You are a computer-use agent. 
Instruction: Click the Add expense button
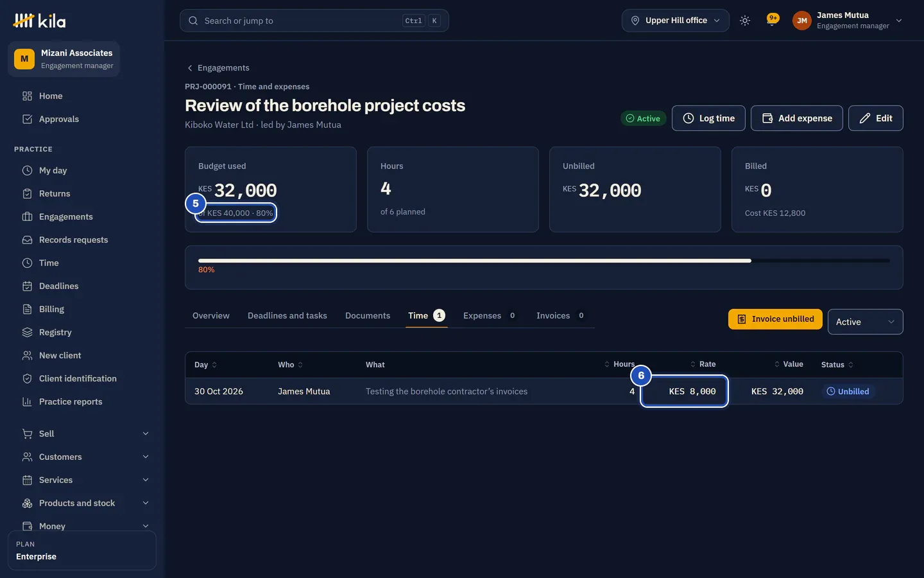point(797,118)
